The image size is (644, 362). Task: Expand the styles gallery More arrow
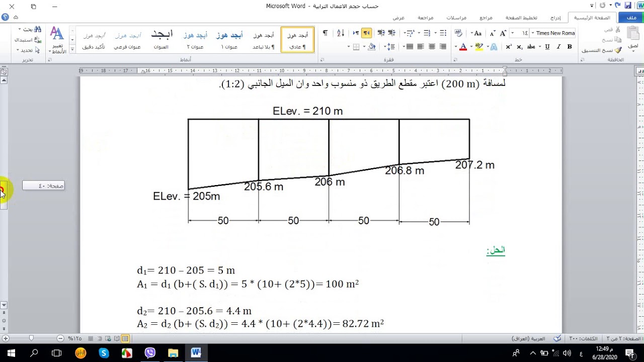tap(72, 49)
